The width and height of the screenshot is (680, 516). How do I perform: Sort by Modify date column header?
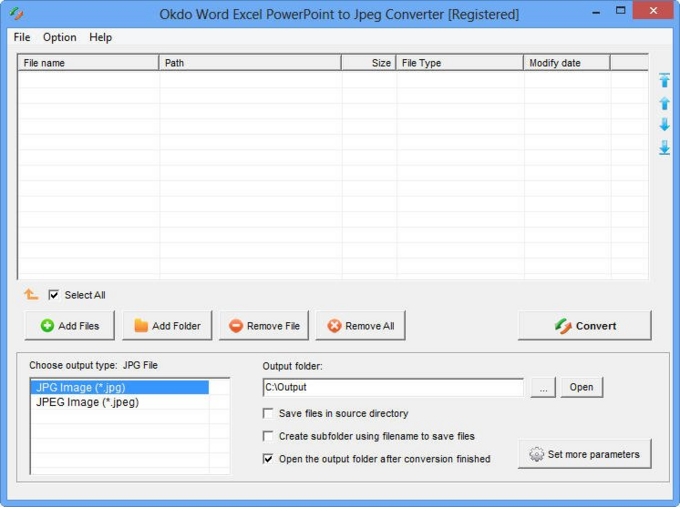point(567,63)
